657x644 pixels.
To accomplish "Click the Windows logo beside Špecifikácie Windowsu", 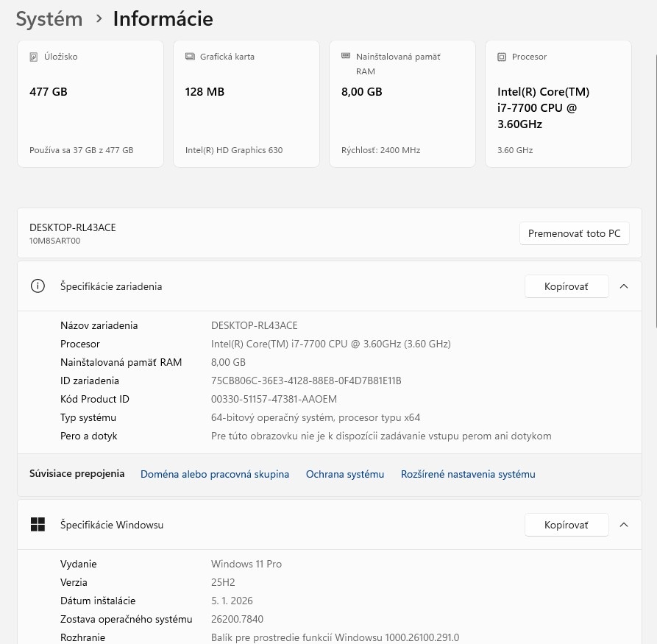I will 38,524.
